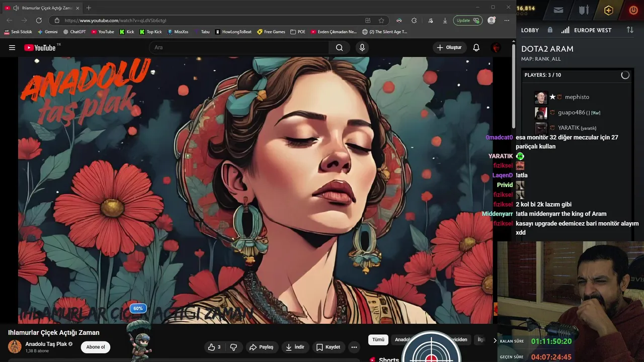The width and height of the screenshot is (644, 362).
Task: Open the browser three-dot settings menu
Action: pos(507,21)
